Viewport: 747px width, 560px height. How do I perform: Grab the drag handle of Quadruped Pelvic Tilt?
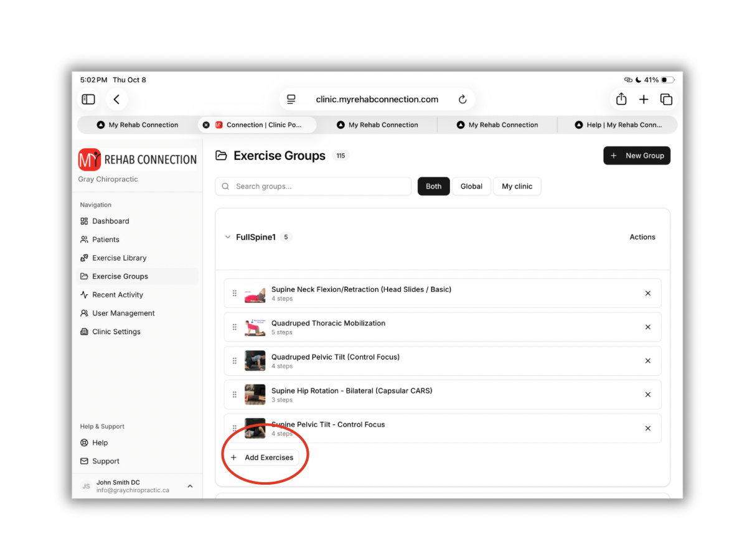click(x=235, y=361)
